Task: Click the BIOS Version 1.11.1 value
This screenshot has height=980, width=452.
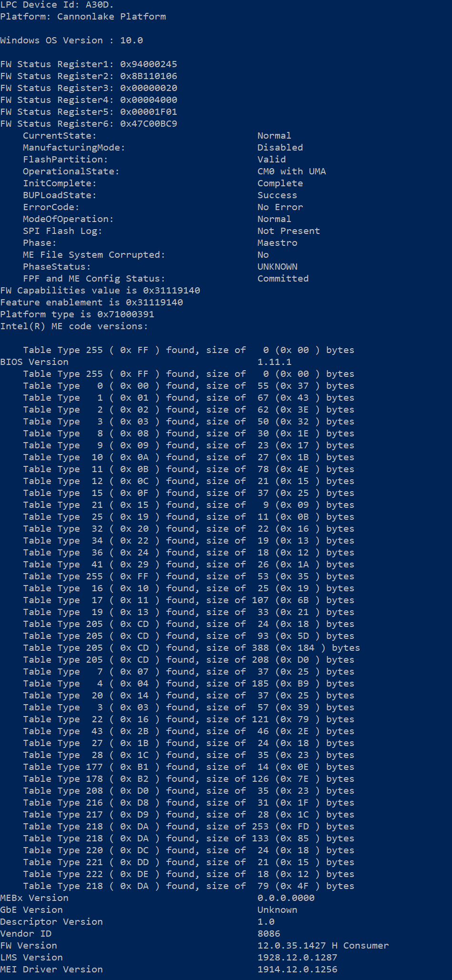Action: tap(275, 362)
